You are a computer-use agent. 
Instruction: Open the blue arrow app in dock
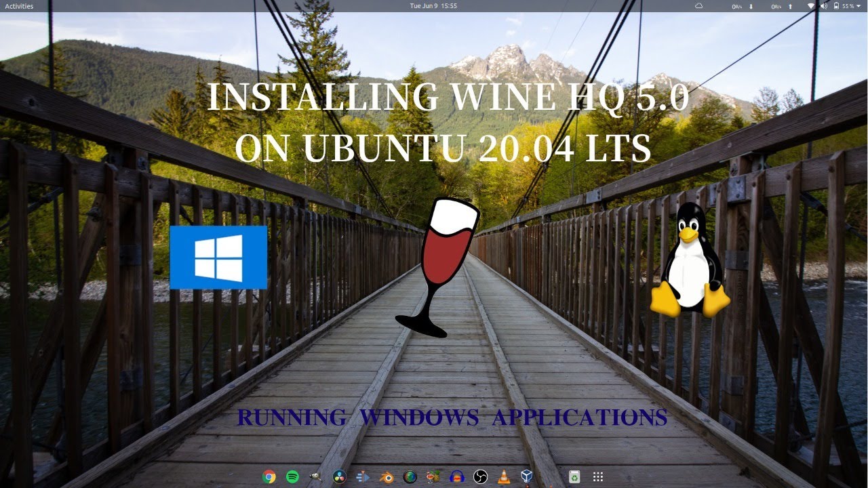(x=362, y=476)
